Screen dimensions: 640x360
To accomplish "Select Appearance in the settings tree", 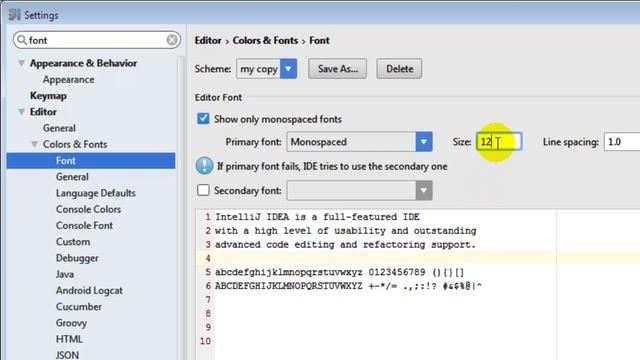I will pos(69,80).
